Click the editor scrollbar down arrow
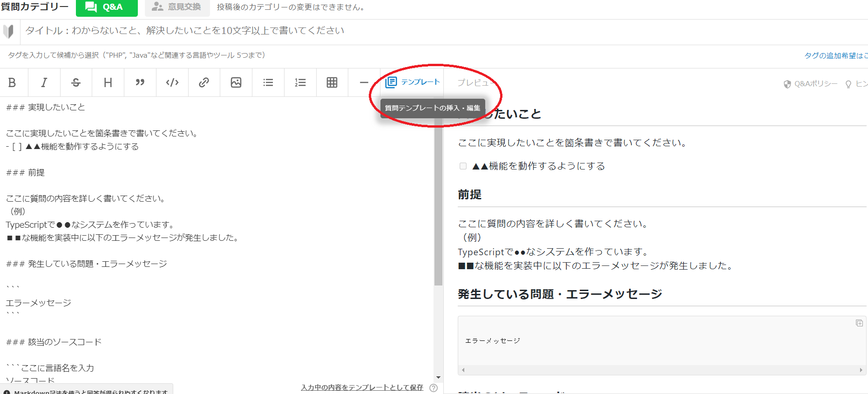The height and width of the screenshot is (394, 868). pyautogui.click(x=438, y=377)
